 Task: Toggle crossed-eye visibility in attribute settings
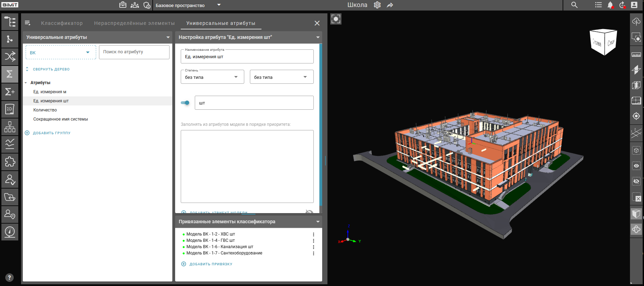pyautogui.click(x=309, y=212)
